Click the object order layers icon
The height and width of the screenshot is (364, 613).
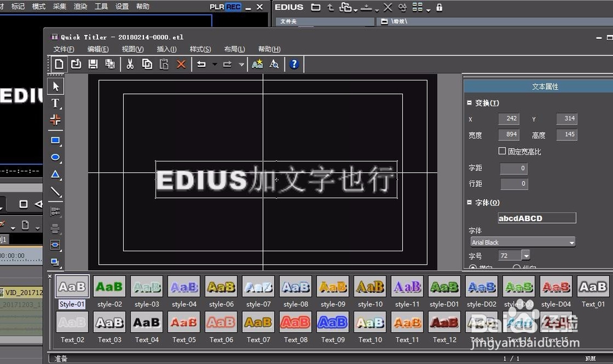[x=56, y=262]
